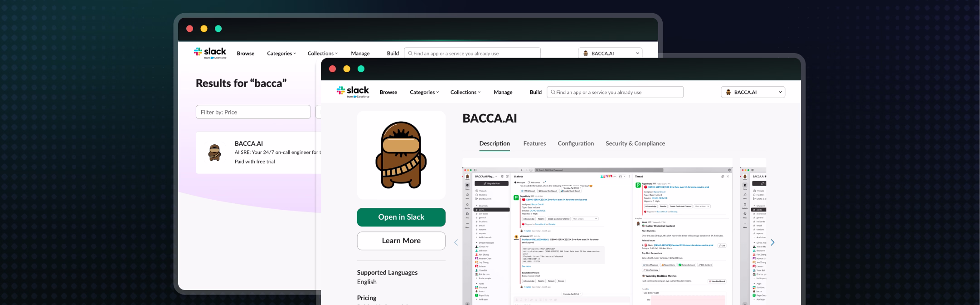This screenshot has width=980, height=305.
Task: Click search magnifier icon in back window
Action: coord(410,53)
